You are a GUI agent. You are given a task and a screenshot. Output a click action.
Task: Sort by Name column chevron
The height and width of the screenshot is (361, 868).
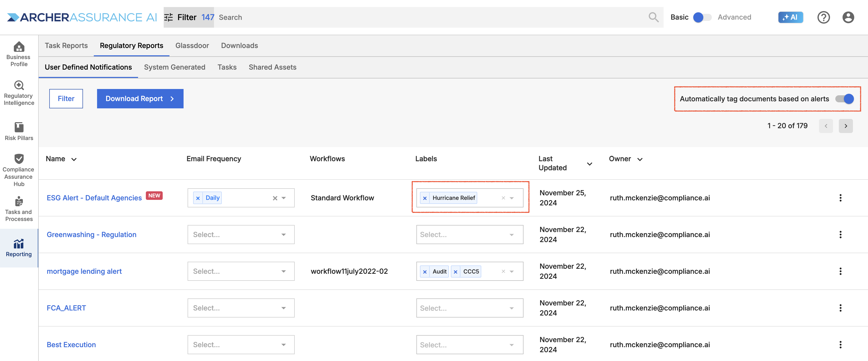(x=74, y=159)
